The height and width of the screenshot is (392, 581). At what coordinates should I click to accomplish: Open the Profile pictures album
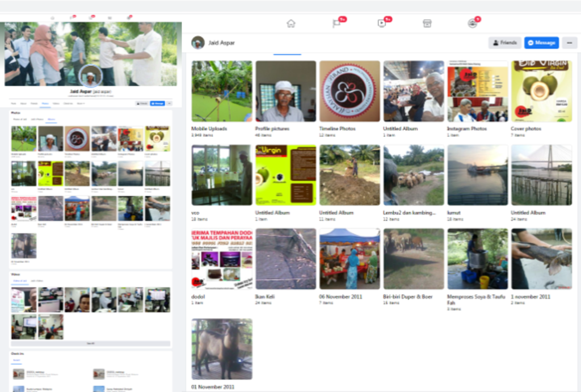click(x=285, y=91)
